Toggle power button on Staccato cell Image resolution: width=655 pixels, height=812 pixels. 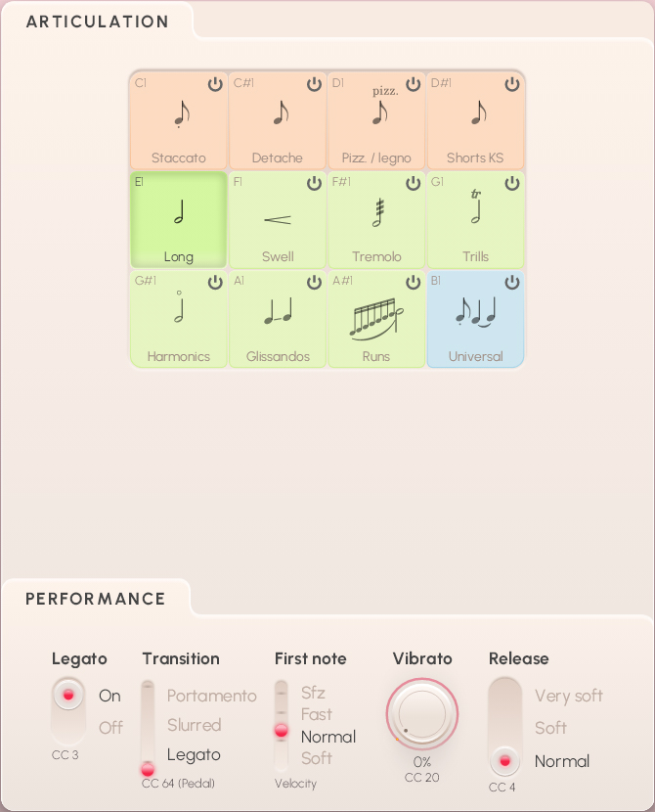(215, 85)
